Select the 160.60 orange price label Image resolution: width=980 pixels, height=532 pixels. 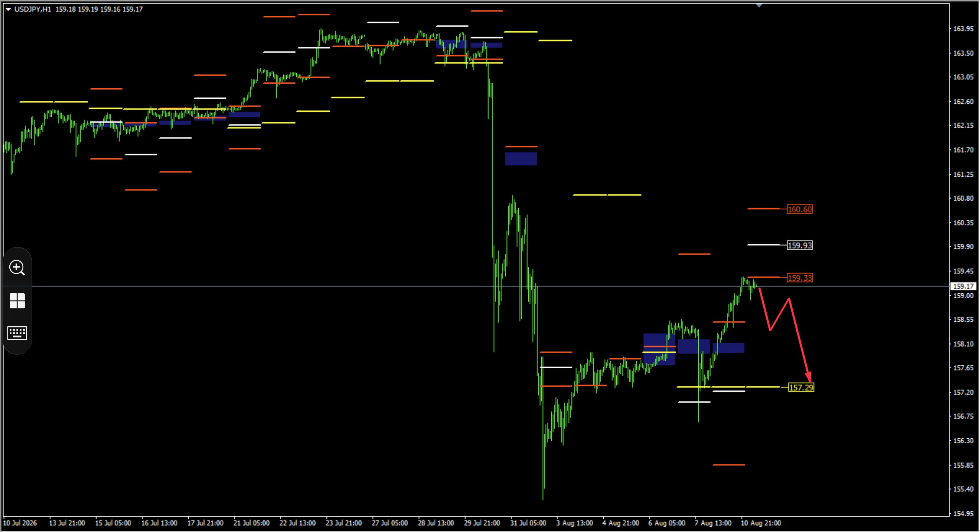click(x=800, y=209)
